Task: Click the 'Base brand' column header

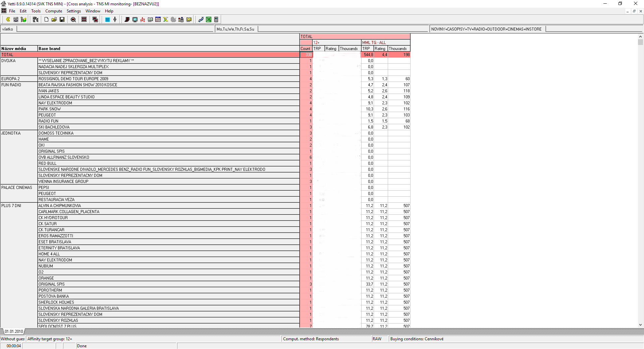Action: click(x=168, y=49)
